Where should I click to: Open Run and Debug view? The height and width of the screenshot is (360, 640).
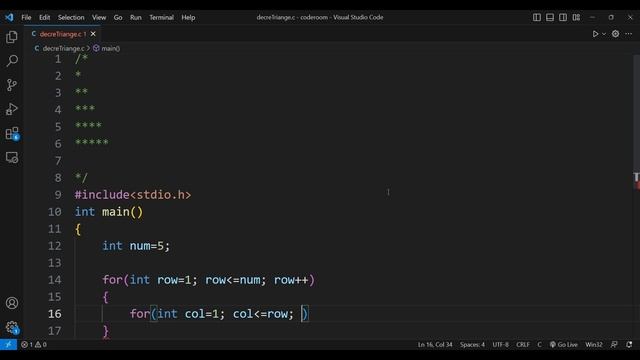point(12,109)
